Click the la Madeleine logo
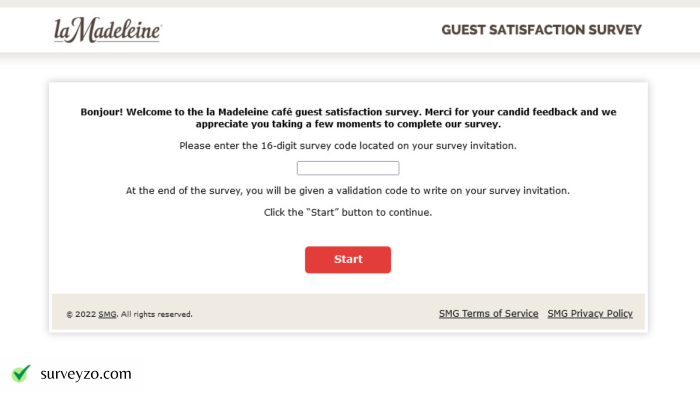The height and width of the screenshot is (394, 700). pyautogui.click(x=108, y=30)
